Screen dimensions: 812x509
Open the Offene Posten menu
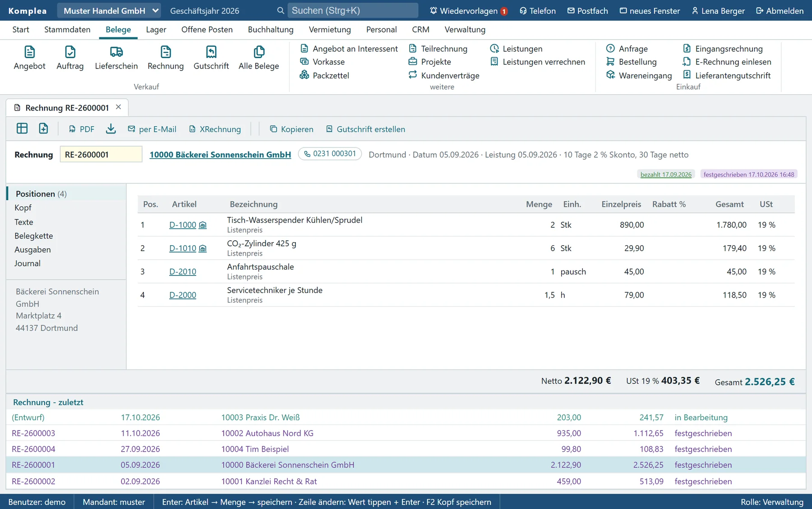(x=207, y=29)
